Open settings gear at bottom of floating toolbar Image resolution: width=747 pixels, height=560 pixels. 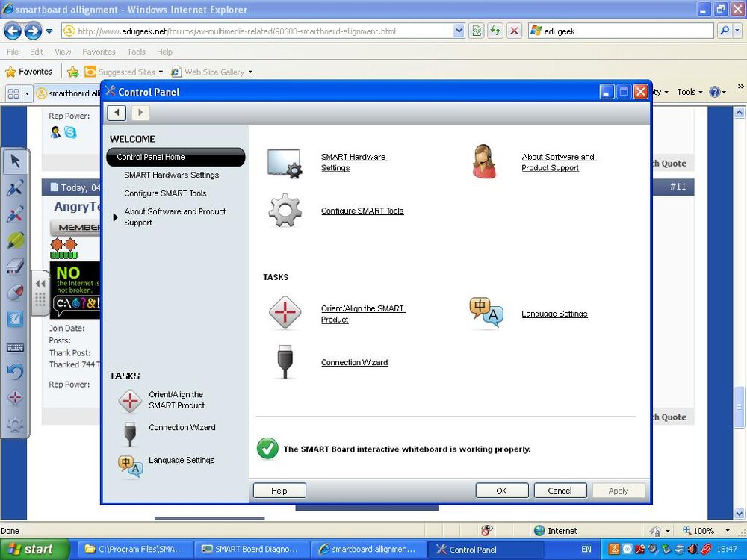click(x=15, y=424)
